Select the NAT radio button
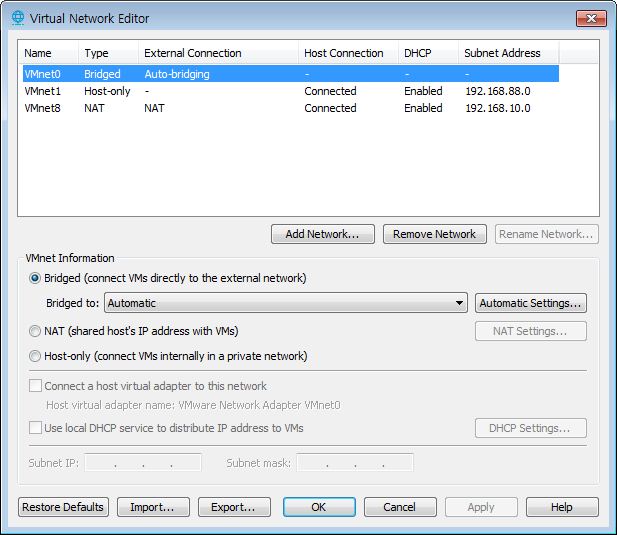This screenshot has width=617, height=535. tap(35, 331)
